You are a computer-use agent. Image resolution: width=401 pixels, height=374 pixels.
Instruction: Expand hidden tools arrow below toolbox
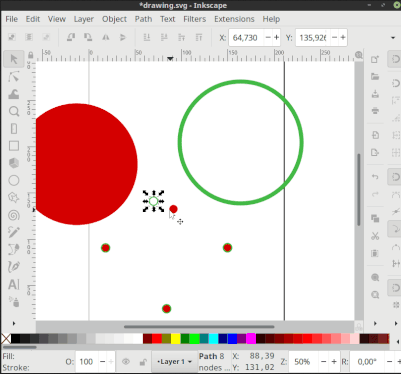(x=14, y=323)
